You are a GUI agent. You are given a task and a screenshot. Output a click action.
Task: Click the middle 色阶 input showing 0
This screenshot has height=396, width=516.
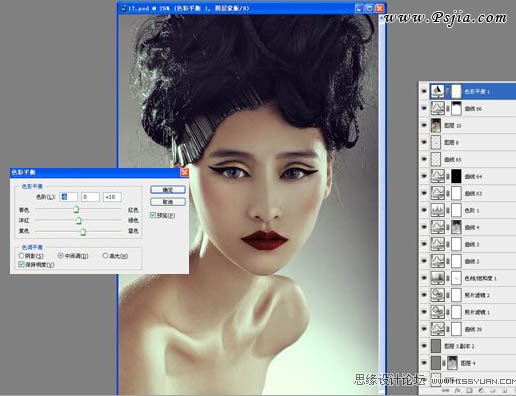tap(90, 197)
